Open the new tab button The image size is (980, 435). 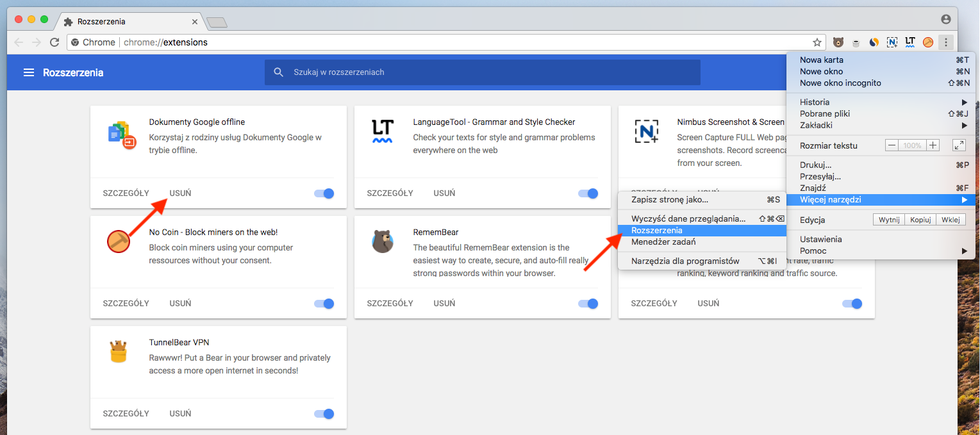[x=217, y=22]
